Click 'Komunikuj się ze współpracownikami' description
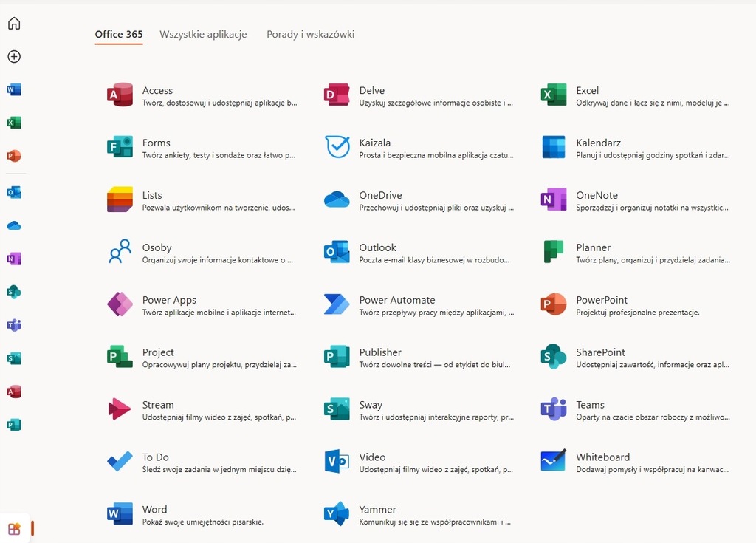756x543 pixels. coord(435,522)
